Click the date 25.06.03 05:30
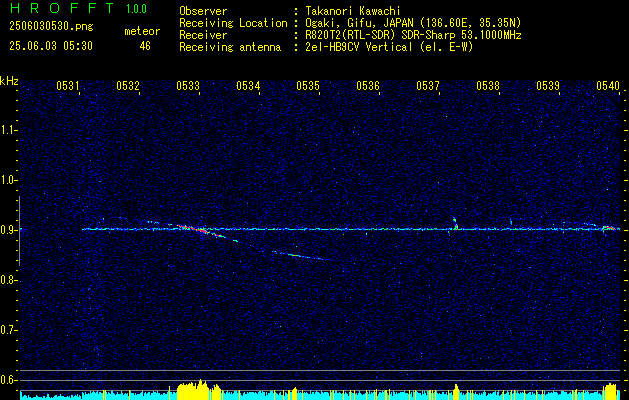 coord(51,46)
